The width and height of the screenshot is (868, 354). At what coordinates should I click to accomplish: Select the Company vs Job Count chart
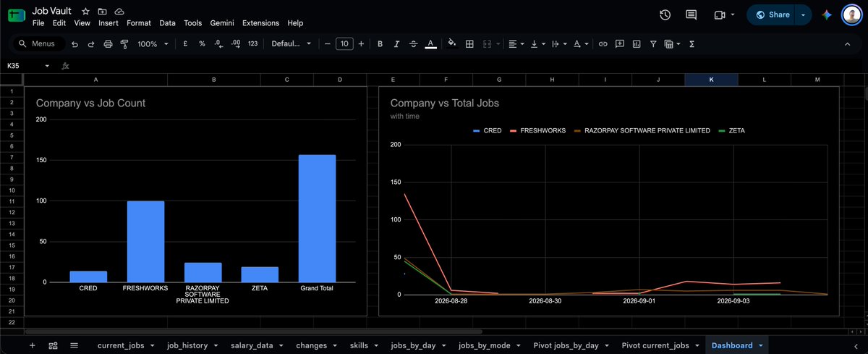196,201
